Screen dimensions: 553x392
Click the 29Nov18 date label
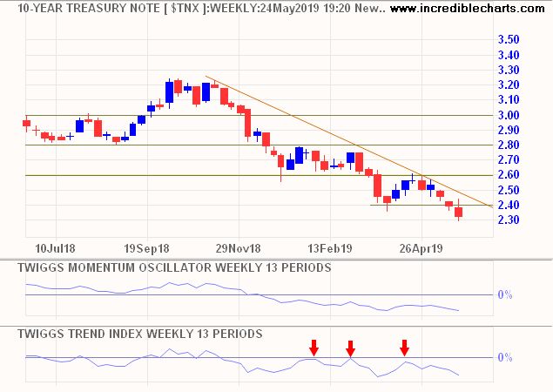[x=238, y=248]
